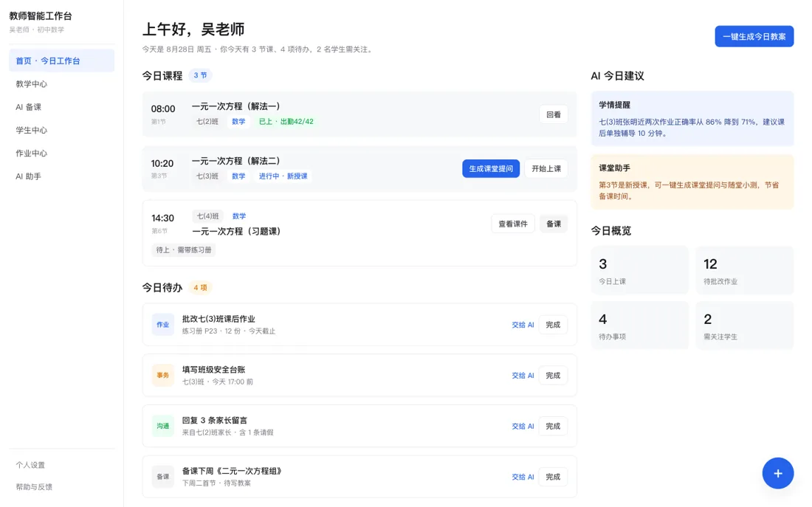Click 交给 AI for 备课下周《二元一次方程组》

[x=523, y=477]
